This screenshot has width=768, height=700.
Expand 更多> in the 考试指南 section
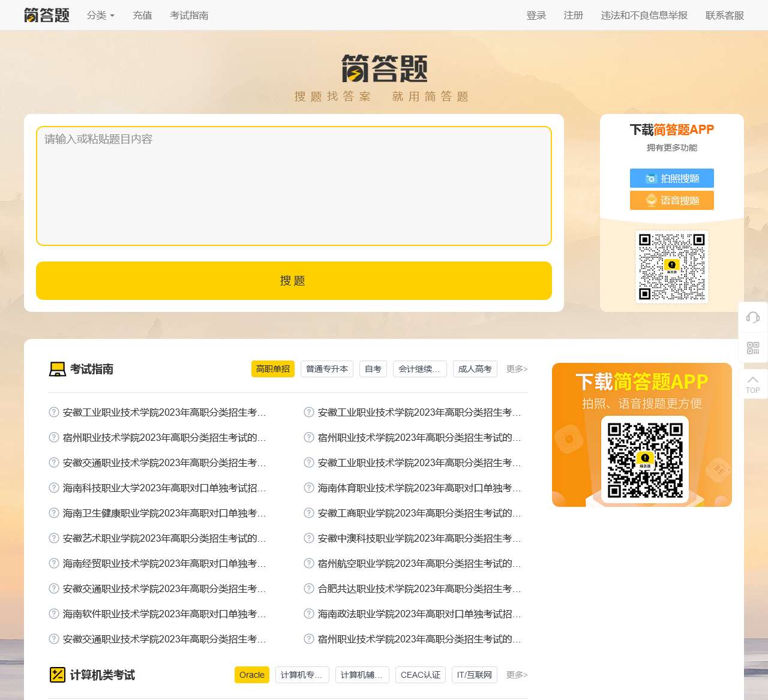[517, 369]
